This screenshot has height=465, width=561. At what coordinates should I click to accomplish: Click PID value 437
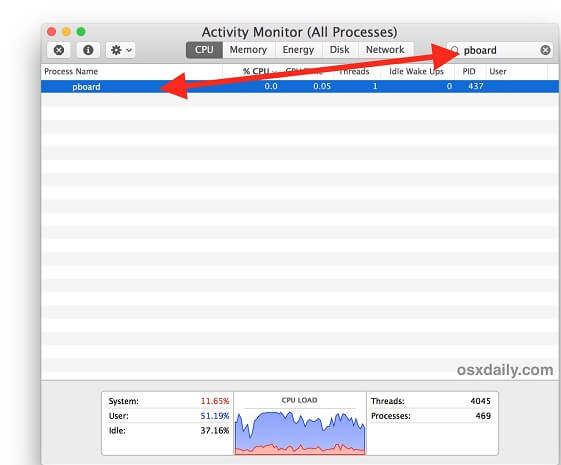coord(475,86)
